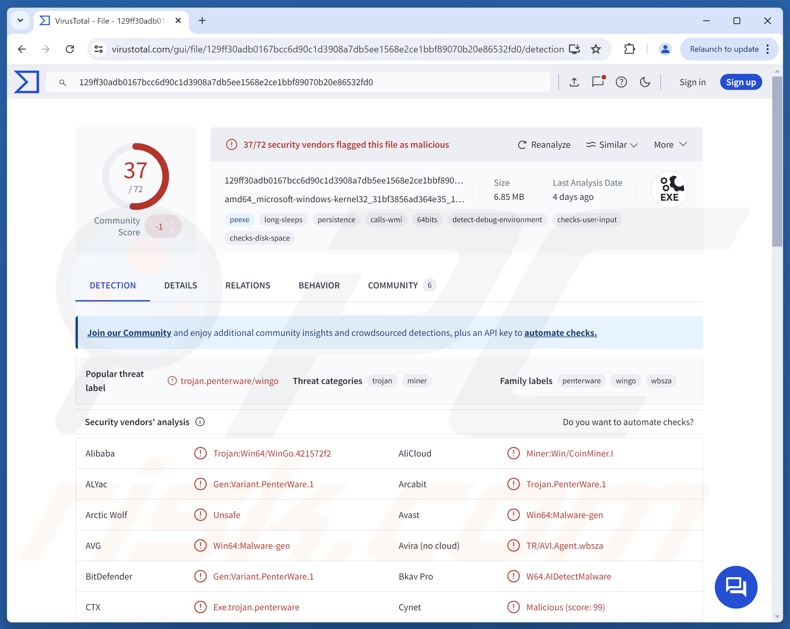Open the tab search dropdown arrow
Screen dimensions: 790x629
pos(20,21)
